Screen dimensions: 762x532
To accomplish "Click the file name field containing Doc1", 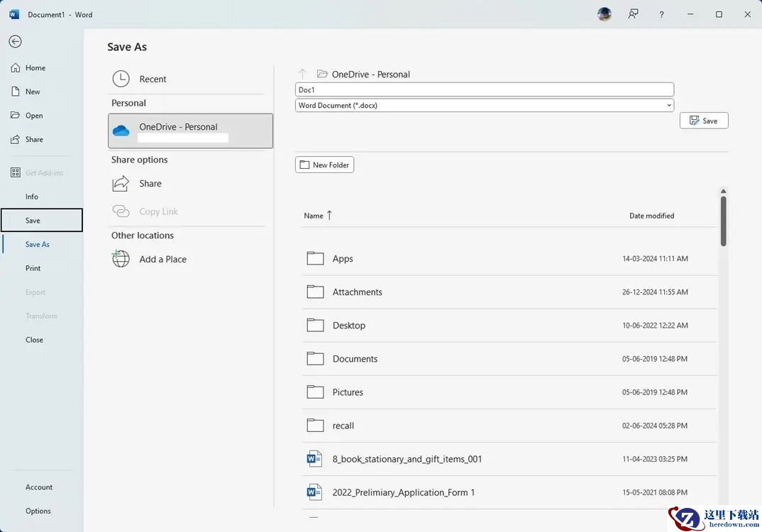I will click(484, 90).
